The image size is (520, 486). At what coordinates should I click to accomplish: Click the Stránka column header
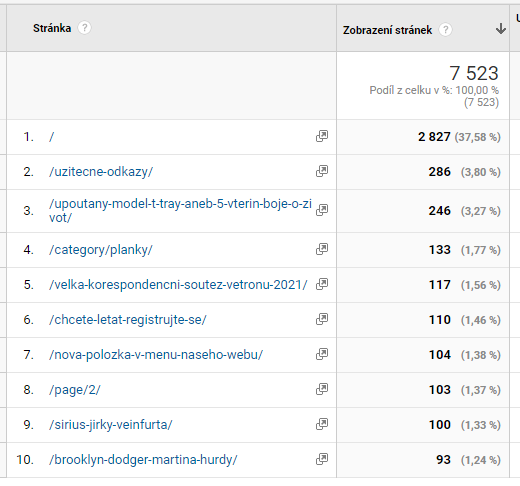[x=52, y=28]
